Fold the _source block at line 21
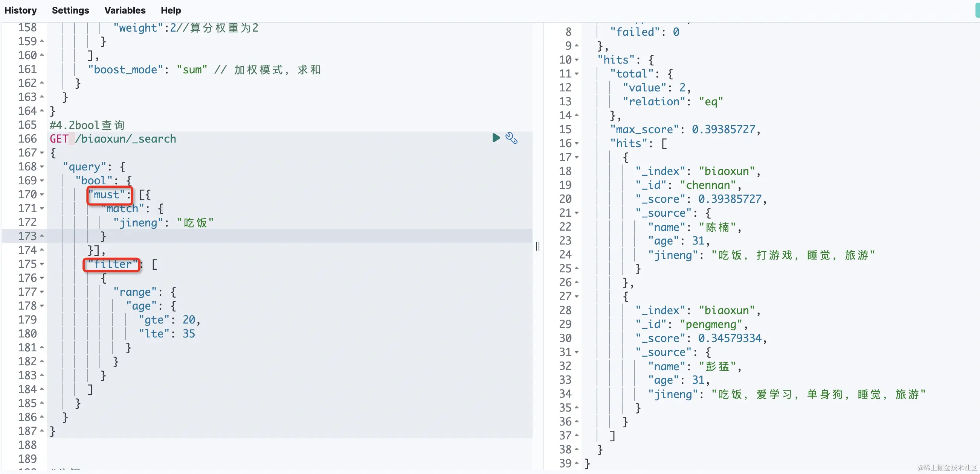 click(x=577, y=213)
